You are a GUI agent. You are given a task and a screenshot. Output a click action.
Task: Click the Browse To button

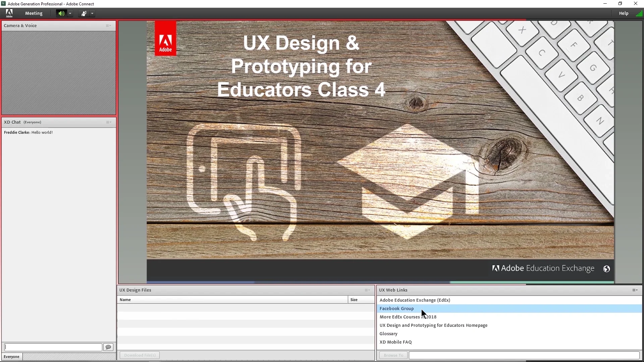pos(393,355)
